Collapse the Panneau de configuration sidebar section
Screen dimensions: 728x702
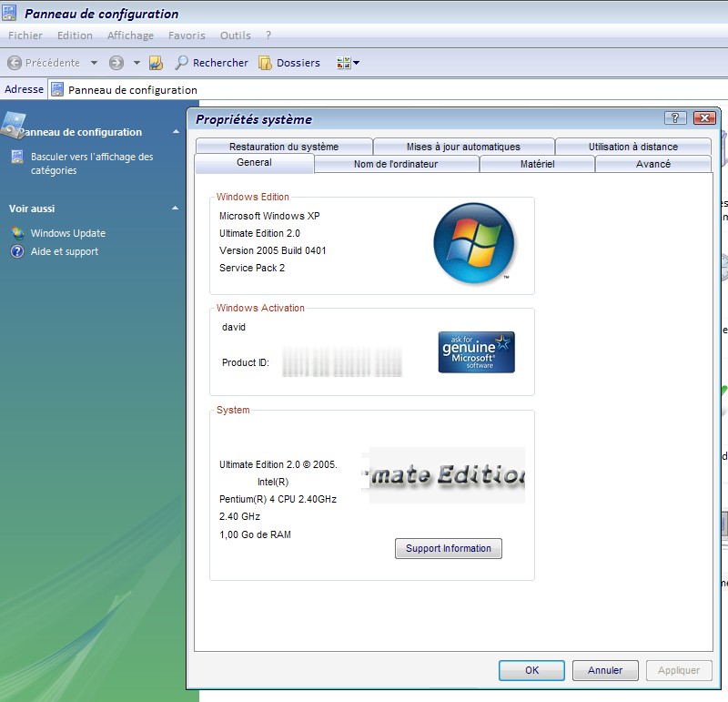[x=175, y=132]
